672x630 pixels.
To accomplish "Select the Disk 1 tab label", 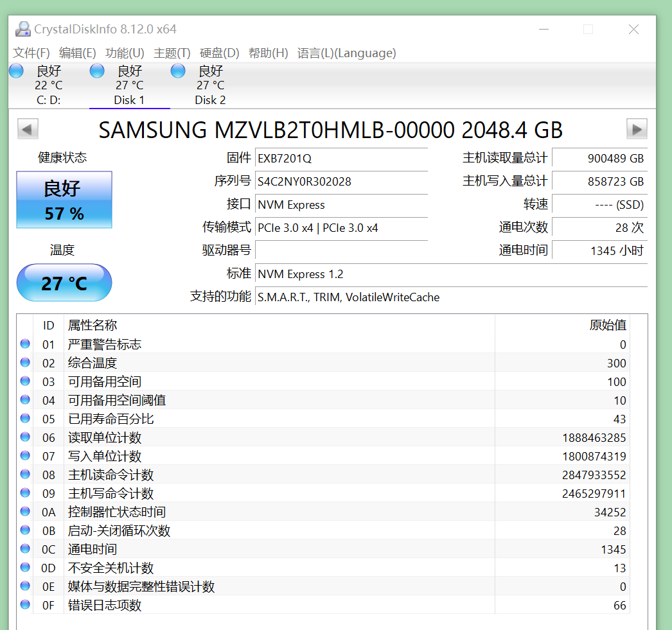I will coord(129,100).
